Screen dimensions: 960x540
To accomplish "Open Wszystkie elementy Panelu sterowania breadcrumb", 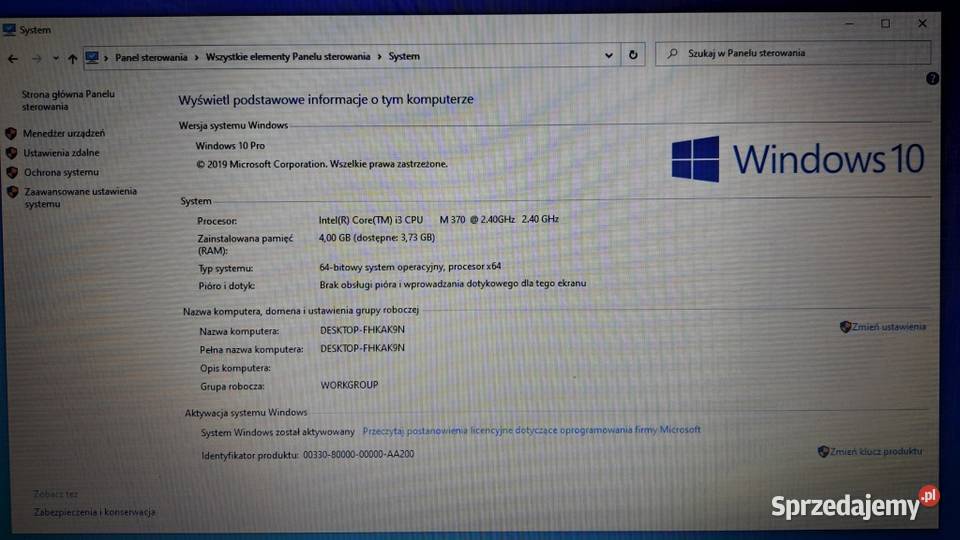I will click(x=288, y=56).
